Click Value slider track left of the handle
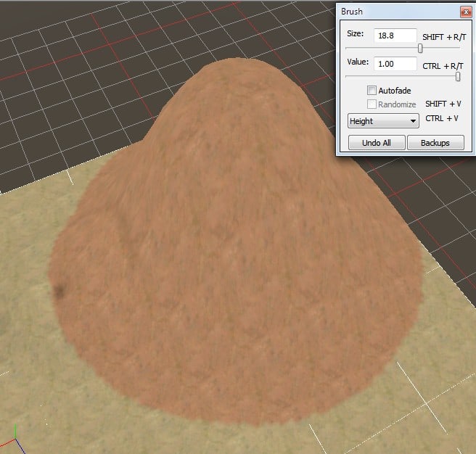Image resolution: width=476 pixels, height=454 pixels. [x=399, y=77]
